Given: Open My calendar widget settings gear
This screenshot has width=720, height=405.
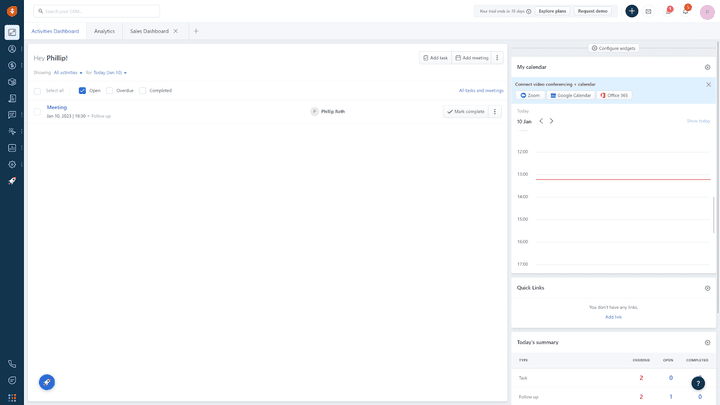Looking at the screenshot, I should point(707,67).
